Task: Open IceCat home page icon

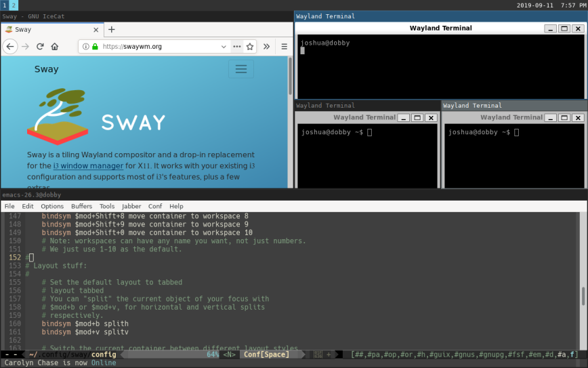Action: pyautogui.click(x=55, y=47)
